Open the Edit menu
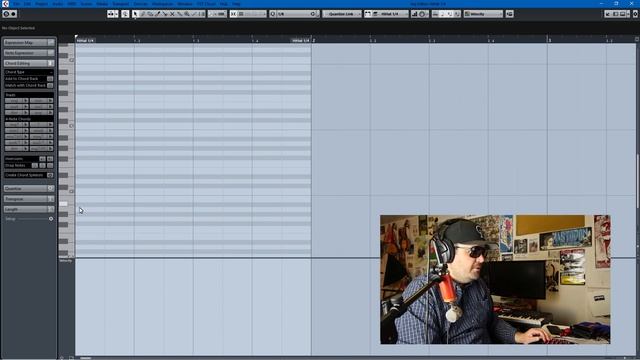The width and height of the screenshot is (640, 360). tap(27, 4)
